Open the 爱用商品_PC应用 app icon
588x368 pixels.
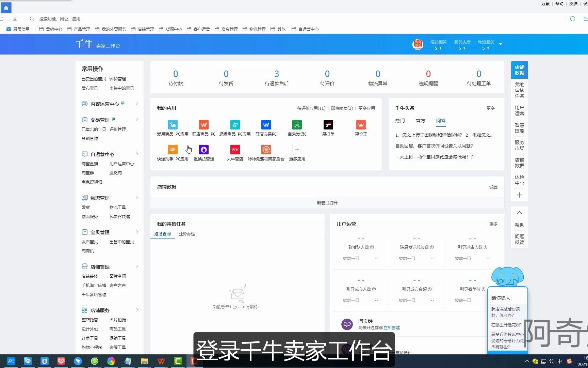click(x=173, y=125)
